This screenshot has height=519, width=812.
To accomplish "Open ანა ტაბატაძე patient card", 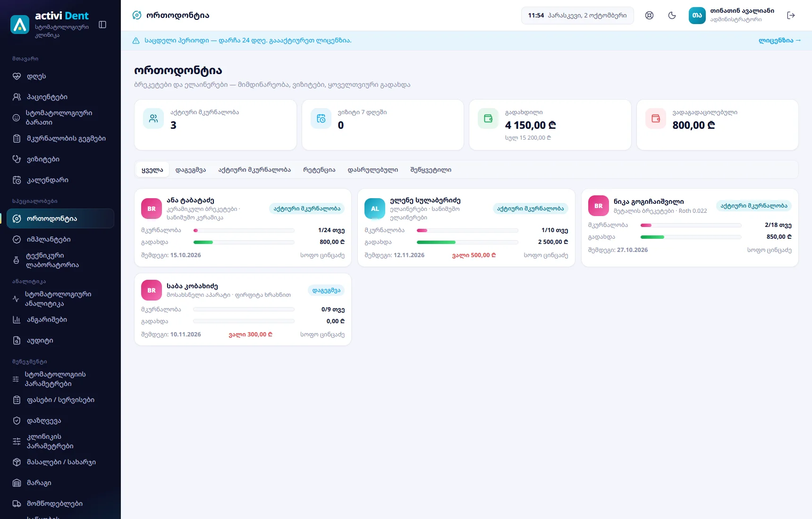I will coord(243,227).
